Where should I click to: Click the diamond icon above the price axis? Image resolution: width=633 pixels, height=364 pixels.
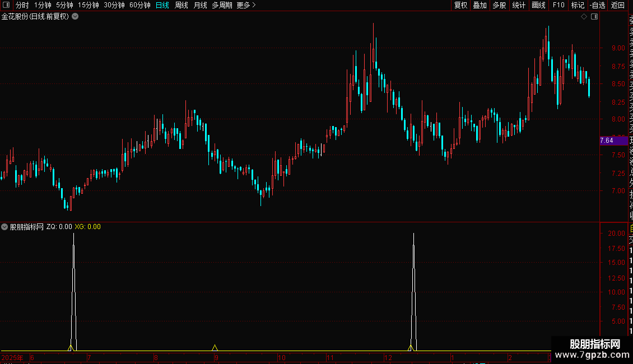click(x=584, y=17)
